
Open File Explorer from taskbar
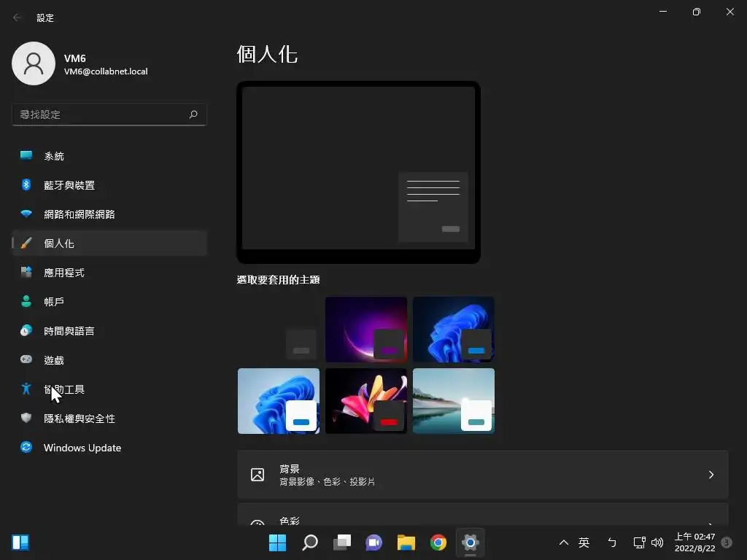tap(406, 542)
